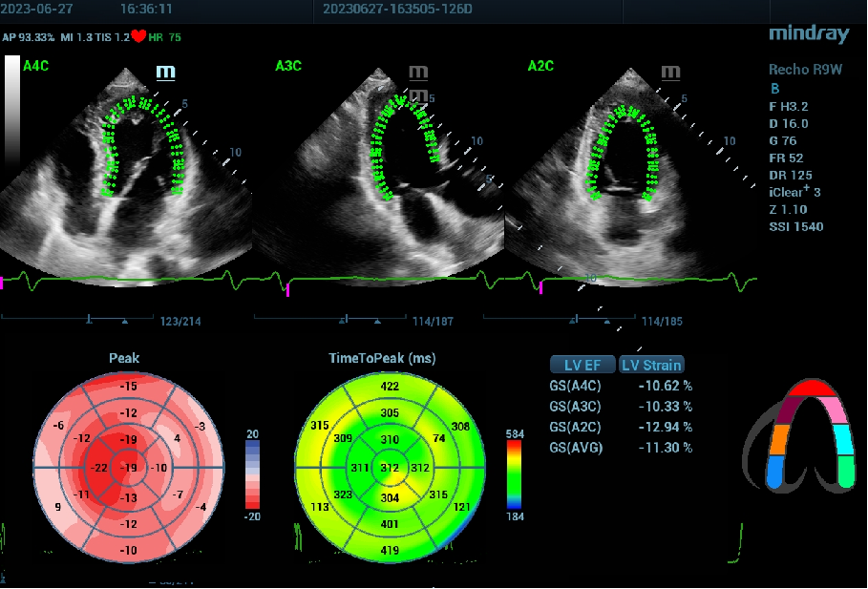
Task: Click the m marker above A2C view
Action: coord(670,73)
